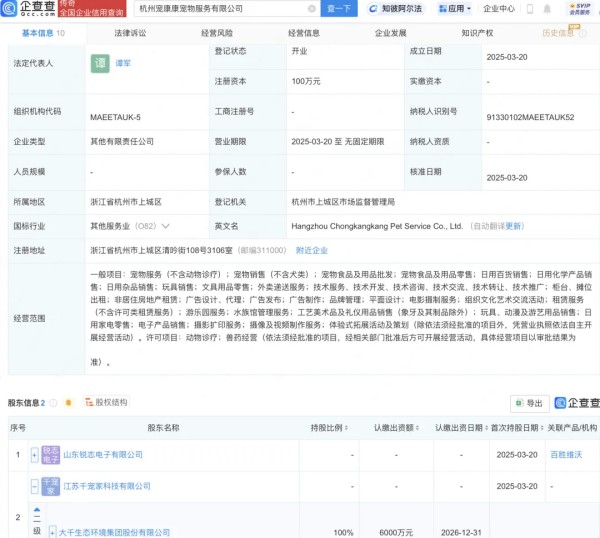The width and height of the screenshot is (600, 538).
Task: Open the 知识产权 tab
Action: click(x=477, y=33)
